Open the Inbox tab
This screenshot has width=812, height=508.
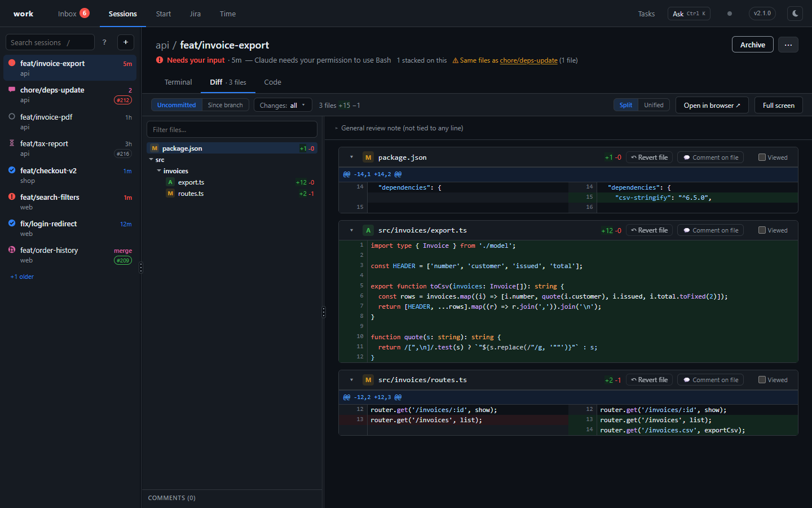pos(73,14)
